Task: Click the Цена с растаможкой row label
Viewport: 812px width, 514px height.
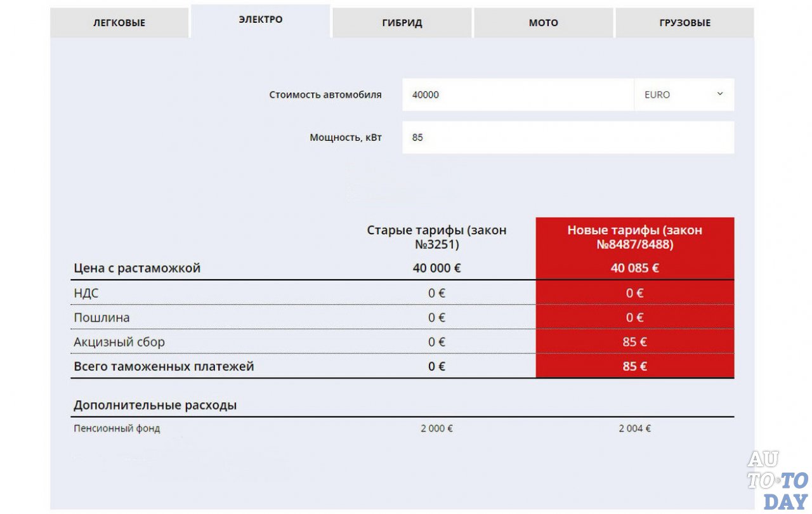Action: pyautogui.click(x=137, y=268)
